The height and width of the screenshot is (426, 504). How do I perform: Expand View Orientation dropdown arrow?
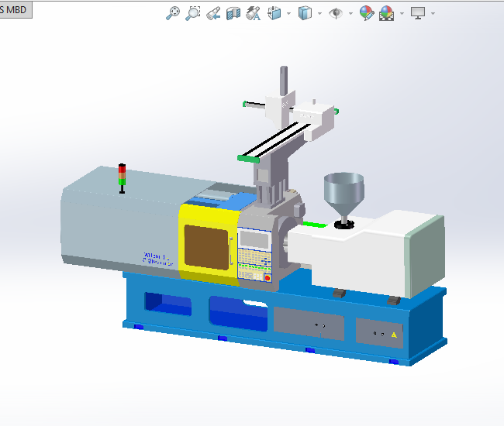(x=288, y=13)
